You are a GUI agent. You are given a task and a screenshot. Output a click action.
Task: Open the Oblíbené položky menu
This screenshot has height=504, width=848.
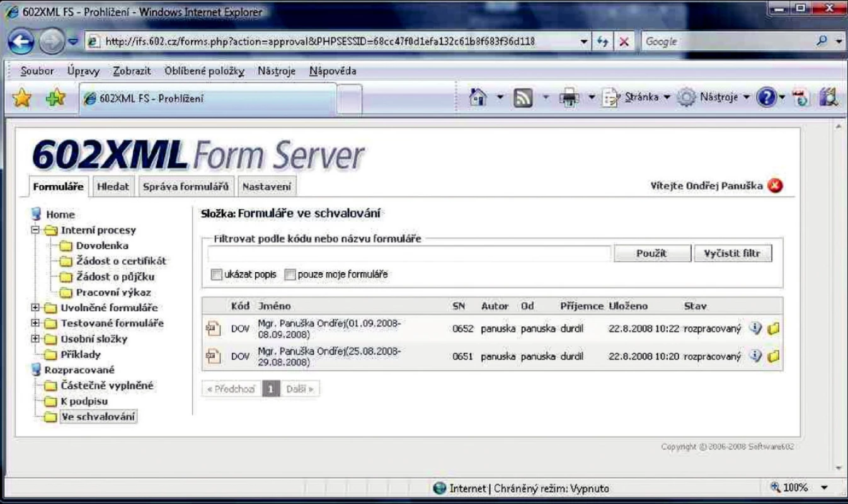pos(204,71)
